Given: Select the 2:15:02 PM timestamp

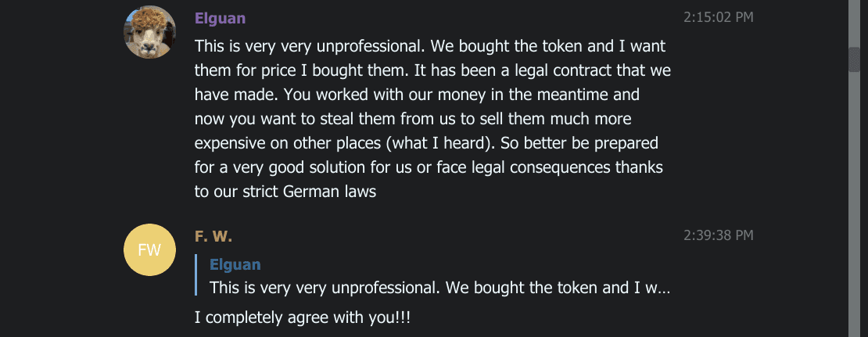Looking at the screenshot, I should (x=718, y=17).
